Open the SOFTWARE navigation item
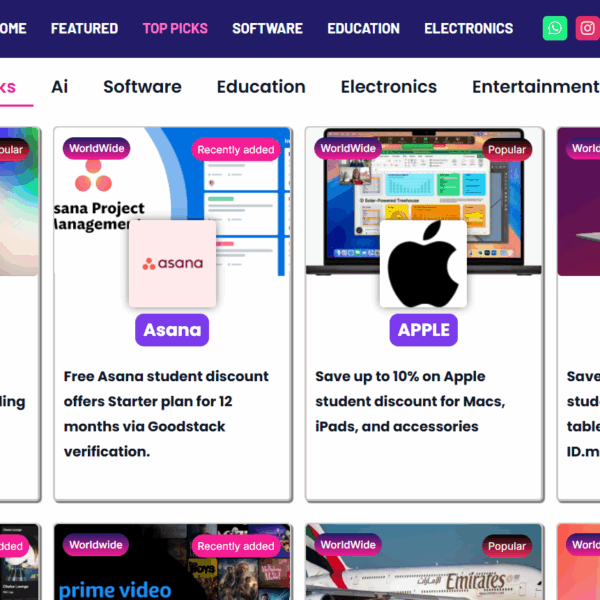The width and height of the screenshot is (600, 600). (x=267, y=28)
